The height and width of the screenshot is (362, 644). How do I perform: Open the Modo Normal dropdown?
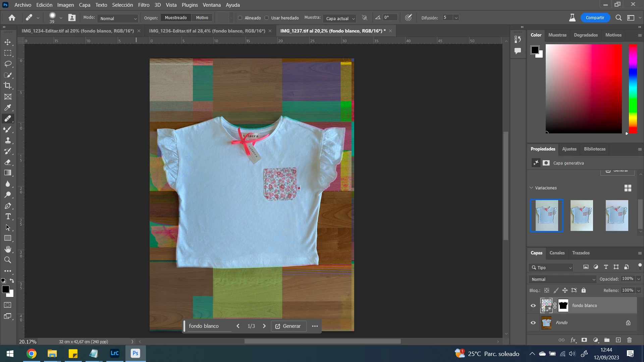118,18
